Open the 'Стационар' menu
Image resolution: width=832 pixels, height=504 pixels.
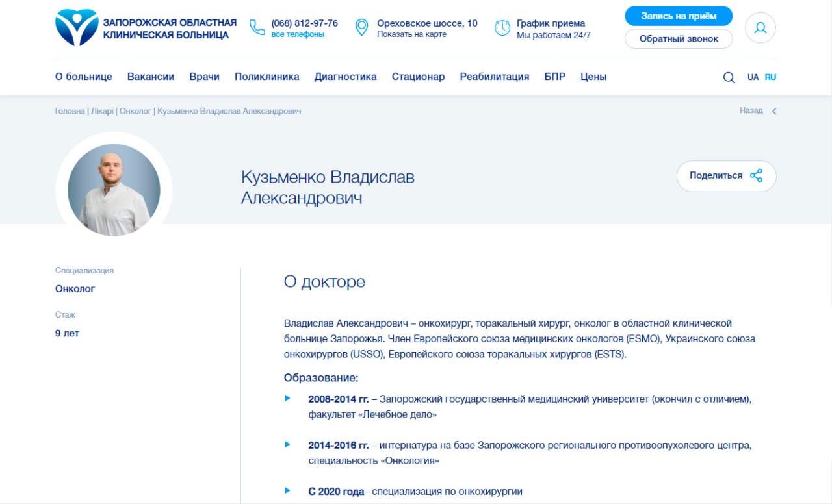(x=419, y=77)
